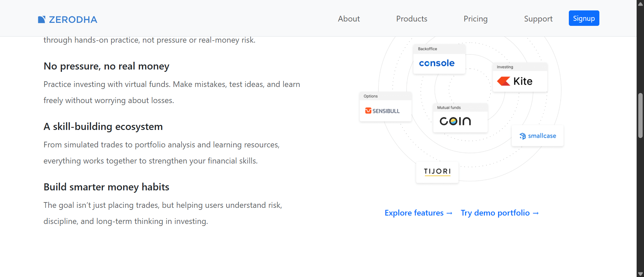Click the Sensibull orange envelope icon

click(367, 111)
